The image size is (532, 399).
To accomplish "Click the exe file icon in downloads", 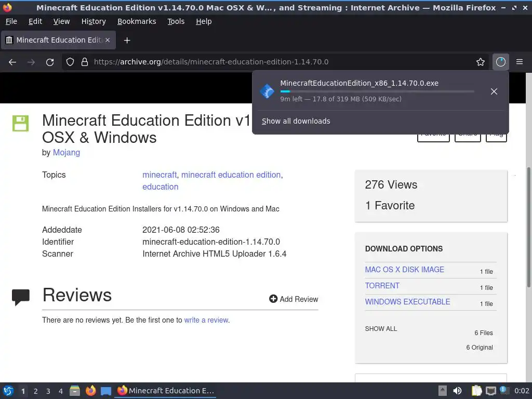I will 267,91.
